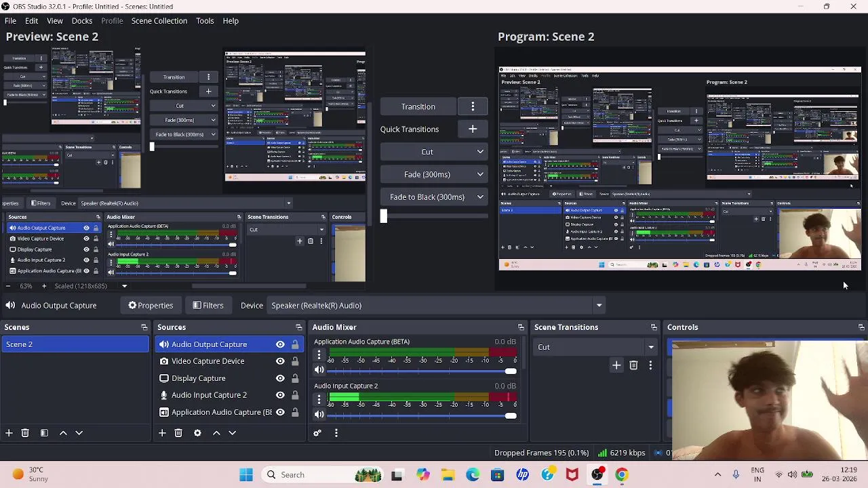Screen dimensions: 868x488
Task: Move scene up arrow in Scenes dock
Action: click(63, 433)
